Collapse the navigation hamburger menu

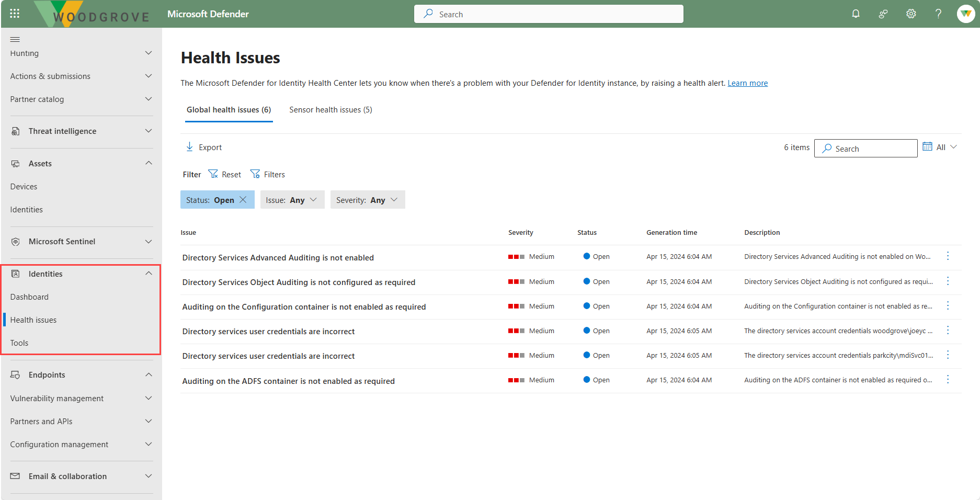tap(15, 39)
